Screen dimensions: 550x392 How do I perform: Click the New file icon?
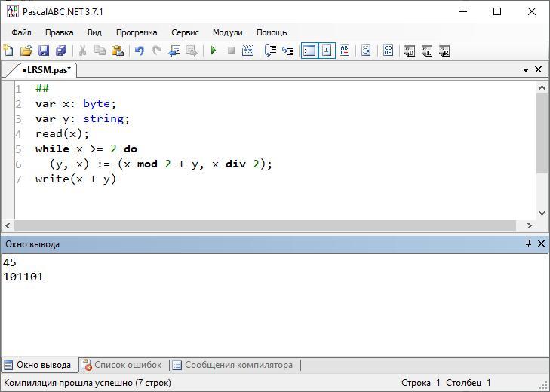tap(8, 51)
